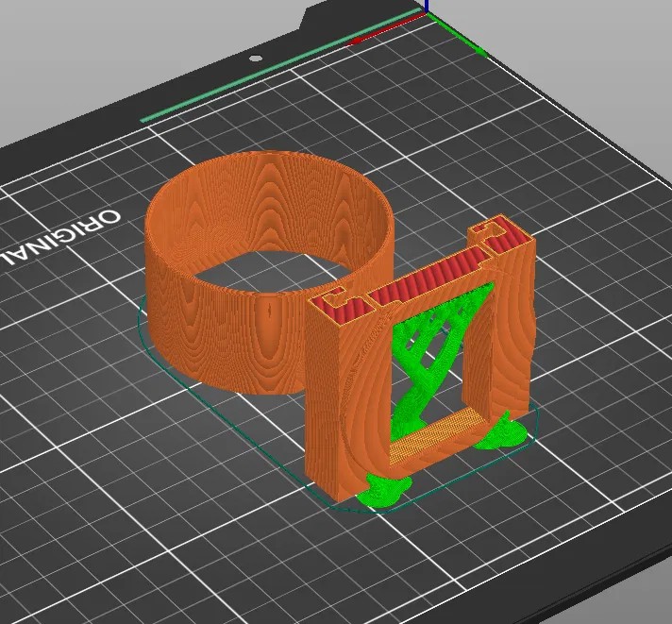Click the small round hole marker on the bed
Image resolution: width=672 pixels, height=624 pixels.
coord(256,59)
